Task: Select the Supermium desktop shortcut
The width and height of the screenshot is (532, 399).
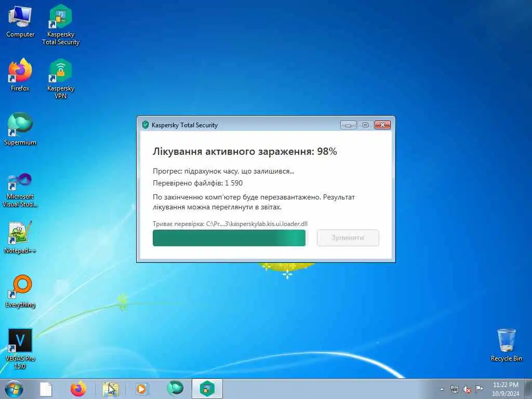Action: tap(20, 129)
